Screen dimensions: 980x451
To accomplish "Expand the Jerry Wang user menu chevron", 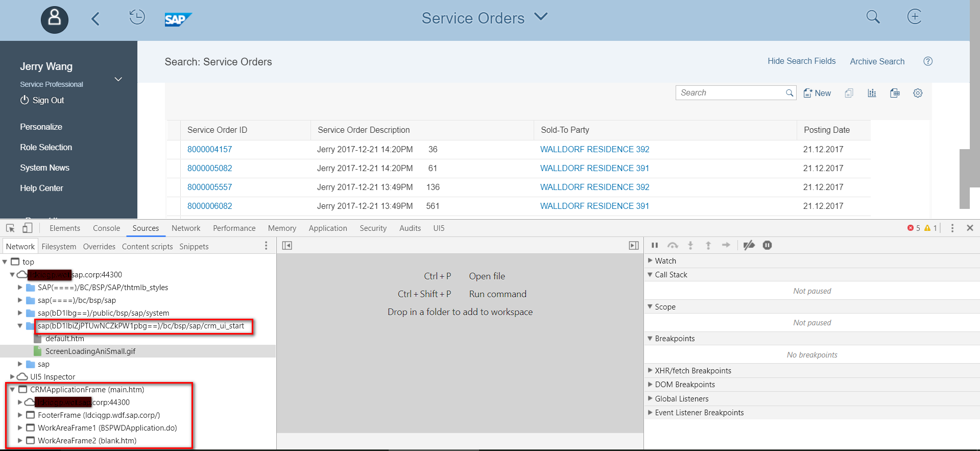I will pos(118,79).
